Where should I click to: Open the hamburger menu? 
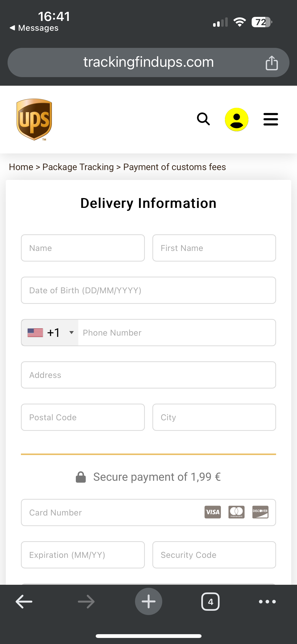coord(271,119)
